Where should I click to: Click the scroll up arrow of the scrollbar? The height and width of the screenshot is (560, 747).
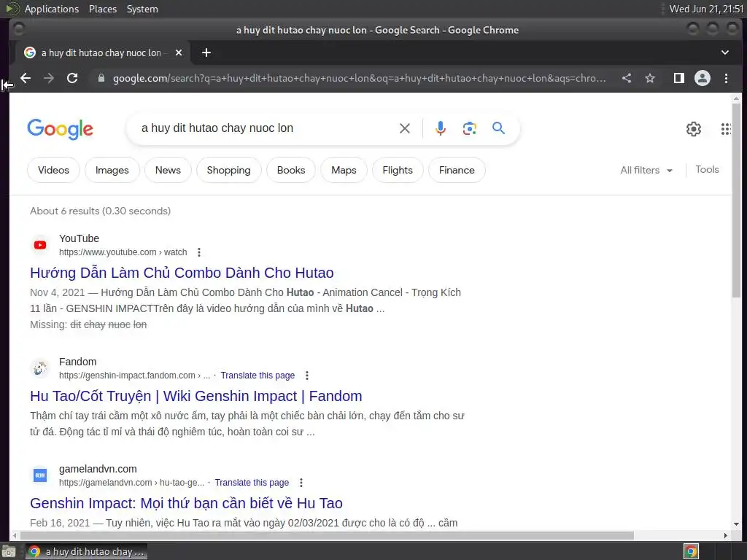pyautogui.click(x=737, y=98)
